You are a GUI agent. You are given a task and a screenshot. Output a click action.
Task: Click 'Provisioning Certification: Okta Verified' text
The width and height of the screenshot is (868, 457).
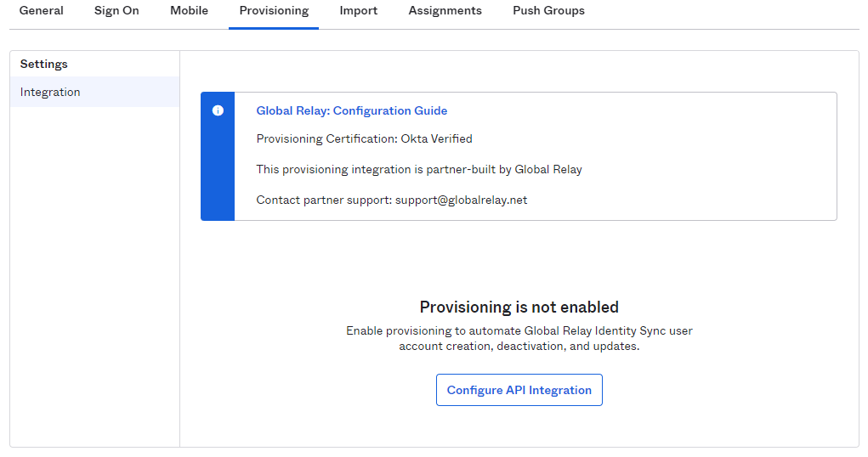(364, 138)
